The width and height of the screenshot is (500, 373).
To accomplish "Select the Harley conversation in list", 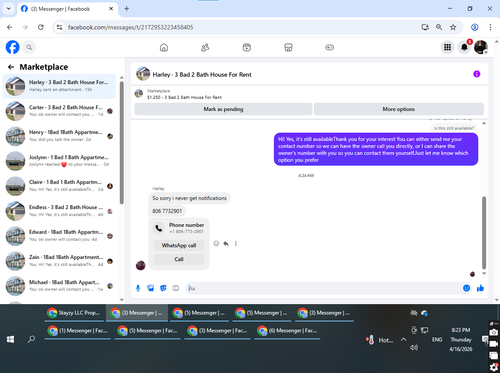I will click(59, 86).
